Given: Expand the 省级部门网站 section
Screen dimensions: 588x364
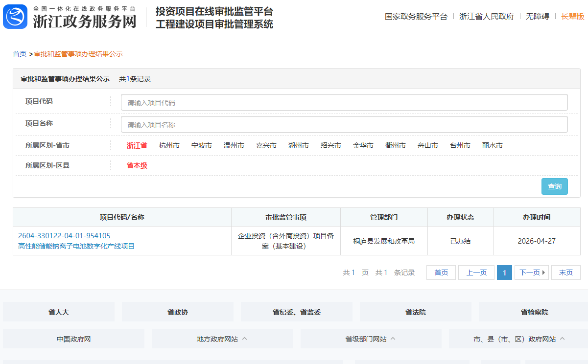Looking at the screenshot, I should point(370,338).
